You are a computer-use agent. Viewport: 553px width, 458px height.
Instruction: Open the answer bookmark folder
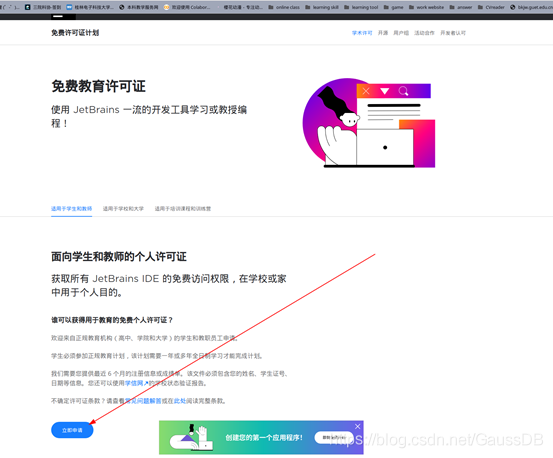(x=461, y=7)
